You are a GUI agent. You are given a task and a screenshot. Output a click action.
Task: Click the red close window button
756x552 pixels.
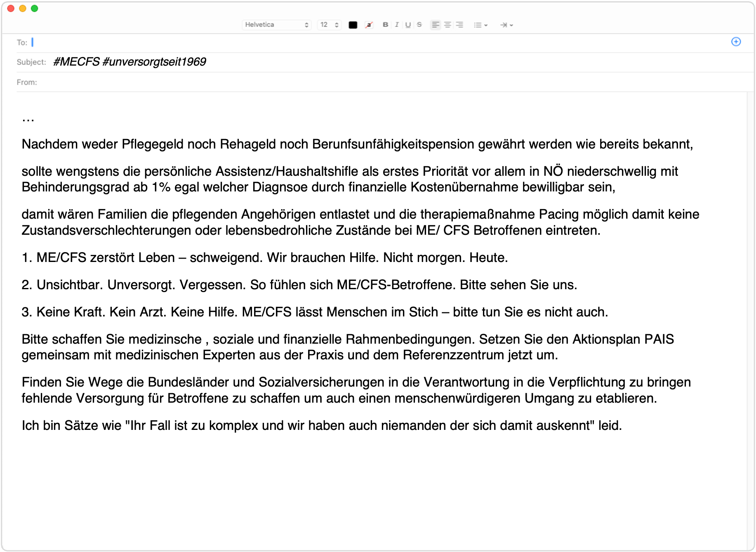11,9
